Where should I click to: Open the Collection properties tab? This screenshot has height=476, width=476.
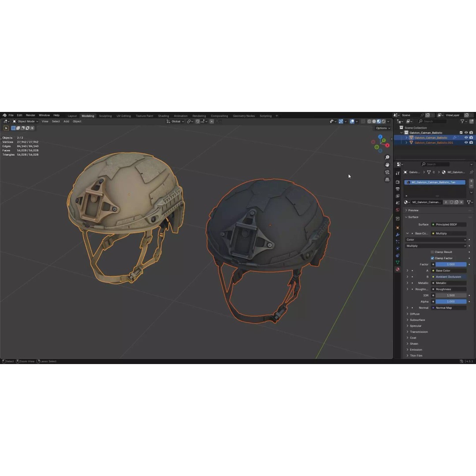[398, 219]
